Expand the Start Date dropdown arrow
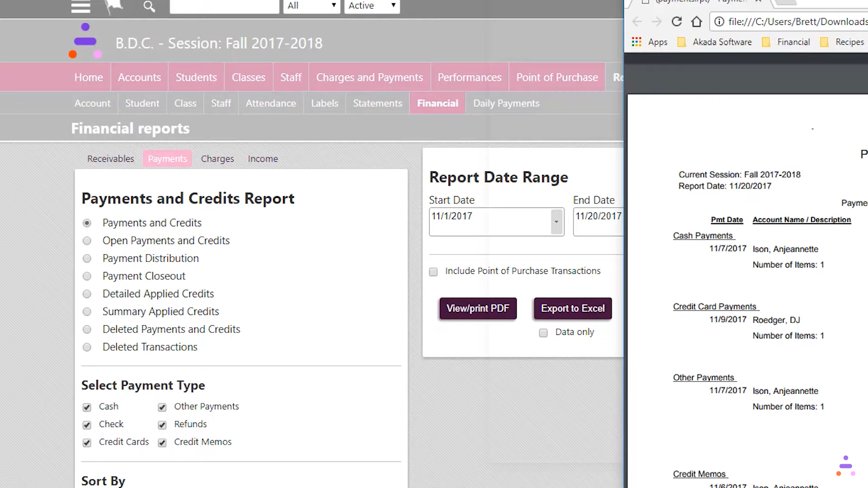This screenshot has height=488, width=868. [x=557, y=221]
